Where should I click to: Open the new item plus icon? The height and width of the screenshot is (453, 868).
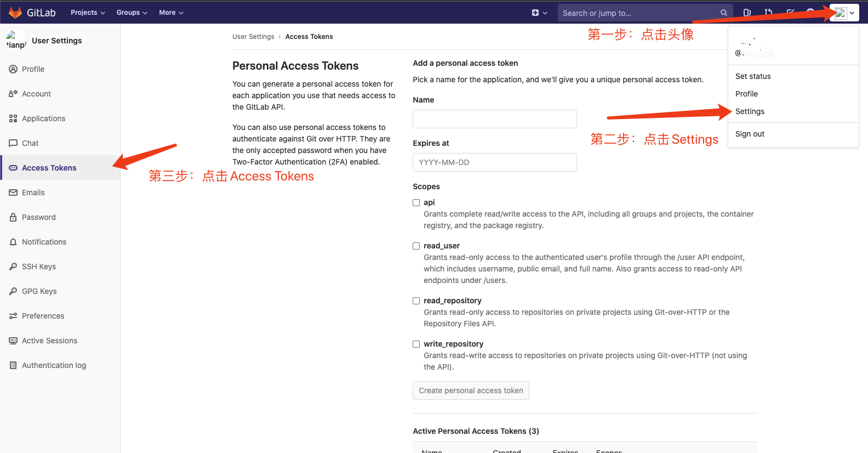(x=535, y=13)
